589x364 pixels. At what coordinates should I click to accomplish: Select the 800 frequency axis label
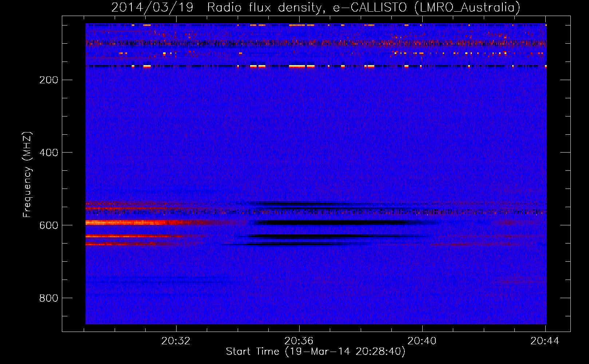click(49, 298)
